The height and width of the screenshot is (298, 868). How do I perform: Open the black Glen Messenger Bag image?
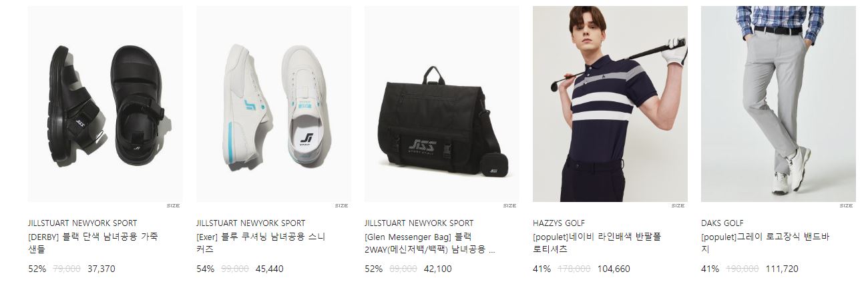pos(441,104)
